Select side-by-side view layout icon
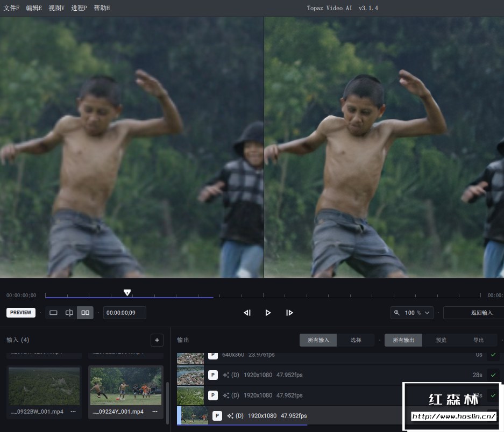 pyautogui.click(x=85, y=313)
